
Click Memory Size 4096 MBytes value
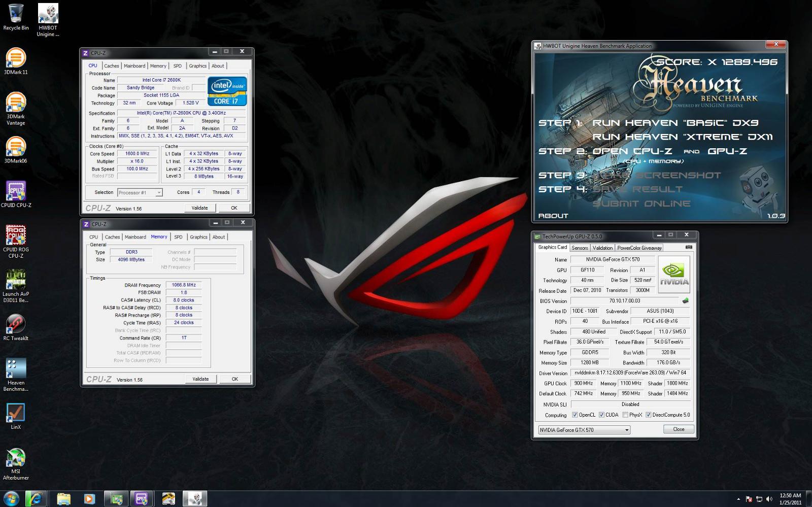[x=131, y=259]
